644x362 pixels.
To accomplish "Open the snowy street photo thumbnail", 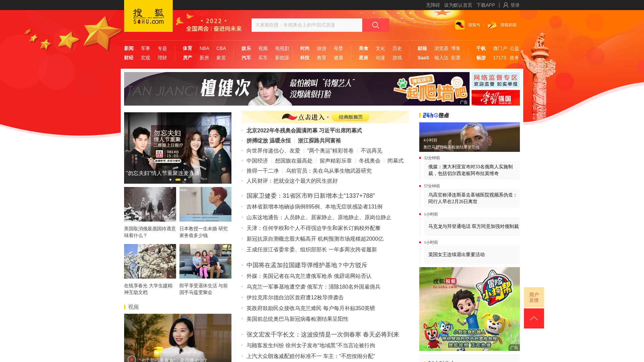I will [150, 204].
